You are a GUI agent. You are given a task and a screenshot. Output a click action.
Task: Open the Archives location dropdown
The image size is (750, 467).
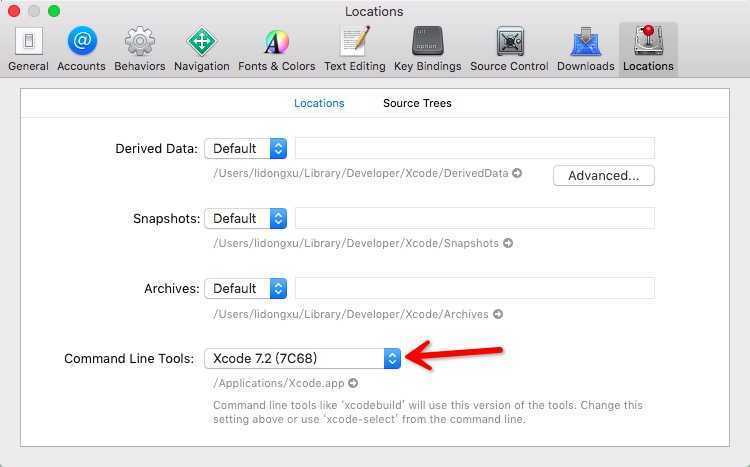pos(246,289)
